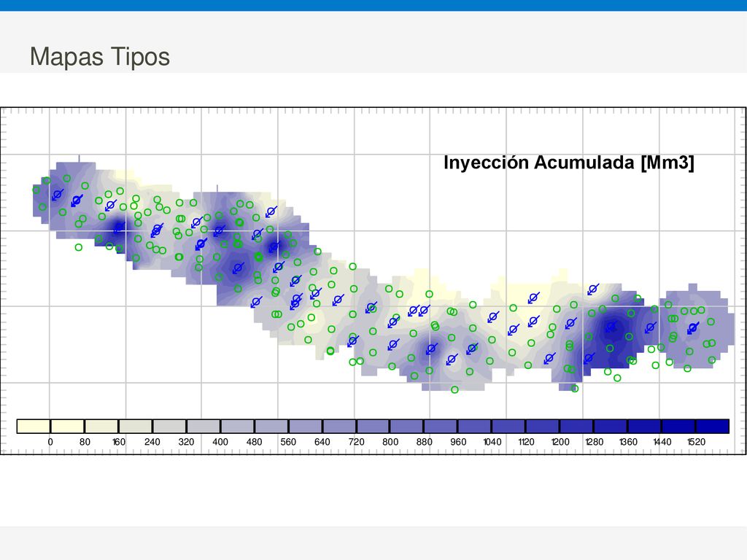Click the 'Mapas Tipos' slide title
The height and width of the screenshot is (560, 747).
(99, 56)
